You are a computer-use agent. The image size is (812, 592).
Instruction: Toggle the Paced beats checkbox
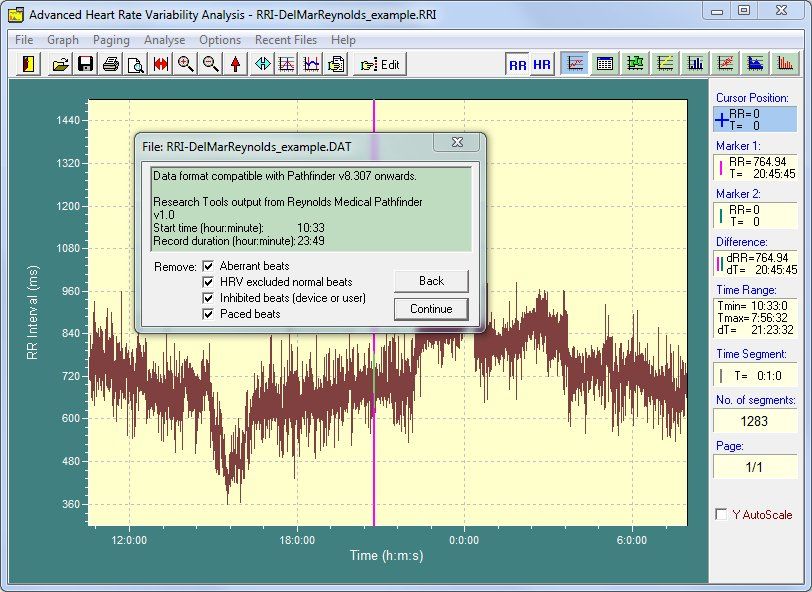tap(208, 314)
